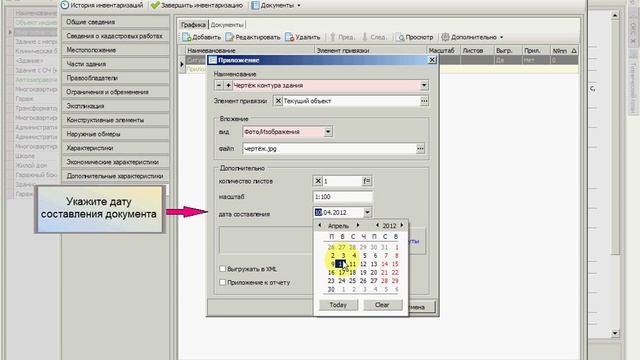
Task: Select Сведения о кадастровых работах section
Action: pyautogui.click(x=116, y=36)
